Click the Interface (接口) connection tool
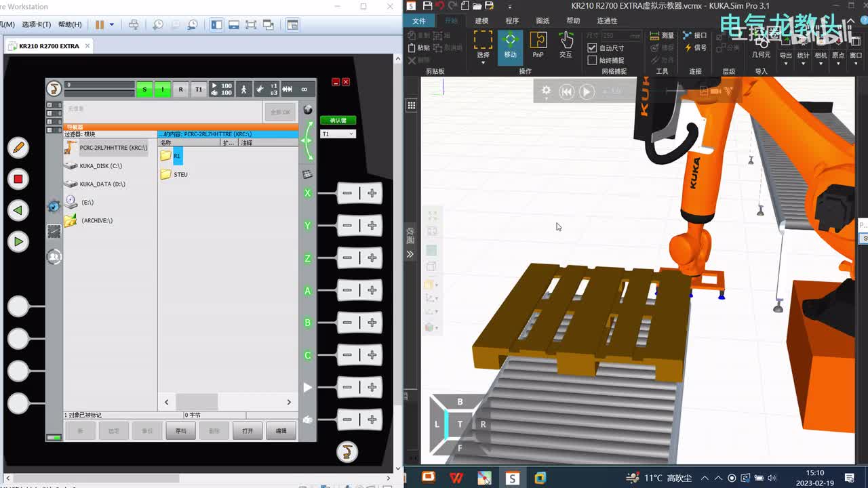The width and height of the screenshot is (868, 488). coord(694,35)
